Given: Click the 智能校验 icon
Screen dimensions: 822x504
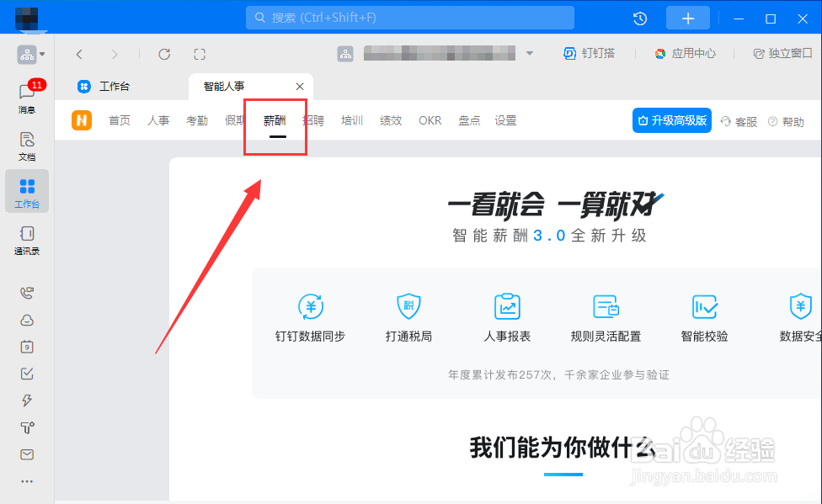Looking at the screenshot, I should coord(705,306).
